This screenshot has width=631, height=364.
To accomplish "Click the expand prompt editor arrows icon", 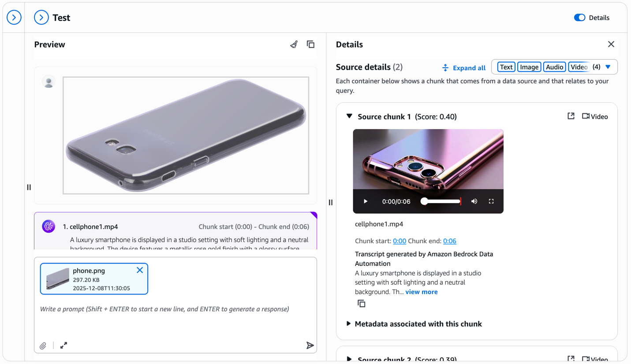I will pos(63,345).
